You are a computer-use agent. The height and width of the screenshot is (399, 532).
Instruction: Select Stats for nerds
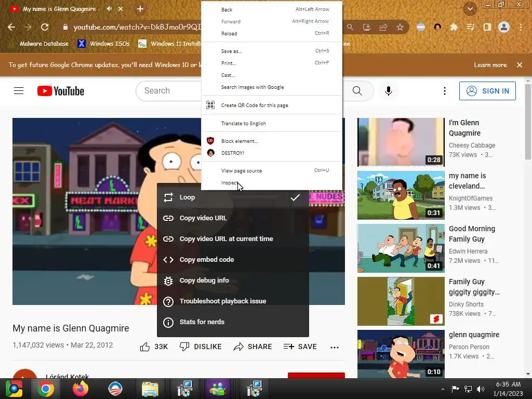[233, 322]
